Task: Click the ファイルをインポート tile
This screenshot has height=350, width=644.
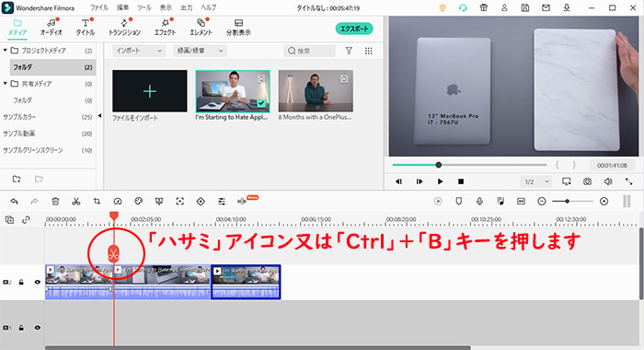Action: 149,91
